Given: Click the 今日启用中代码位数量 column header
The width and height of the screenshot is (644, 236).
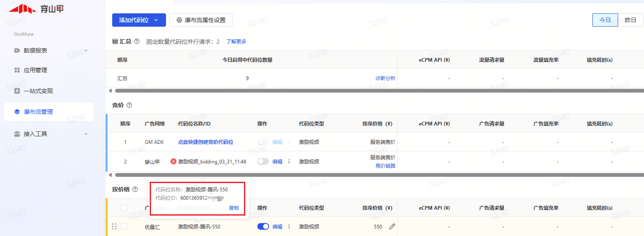Looking at the screenshot, I should pos(247,60).
